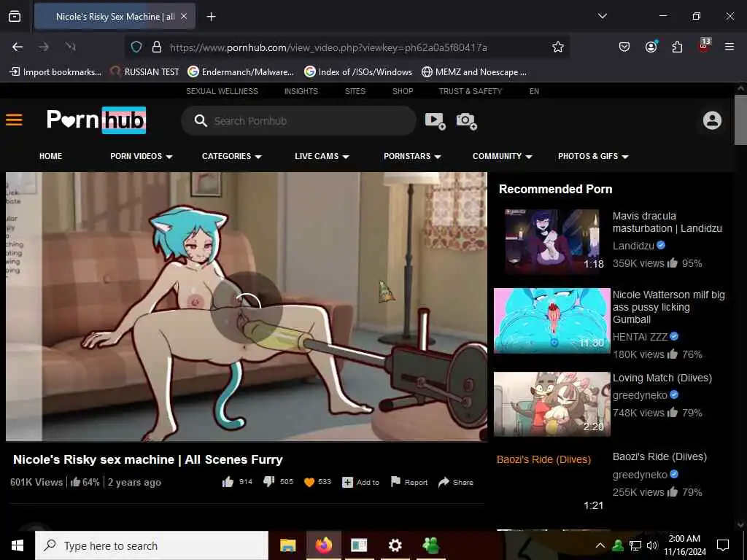This screenshot has width=747, height=560.
Task: Open a new tab with plus
Action: 211,17
